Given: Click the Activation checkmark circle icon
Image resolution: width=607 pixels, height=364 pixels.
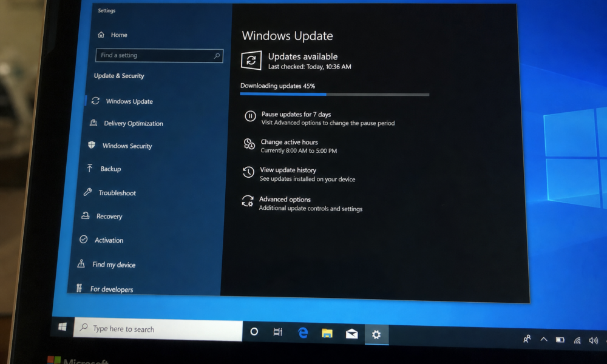Looking at the screenshot, I should 83,240.
